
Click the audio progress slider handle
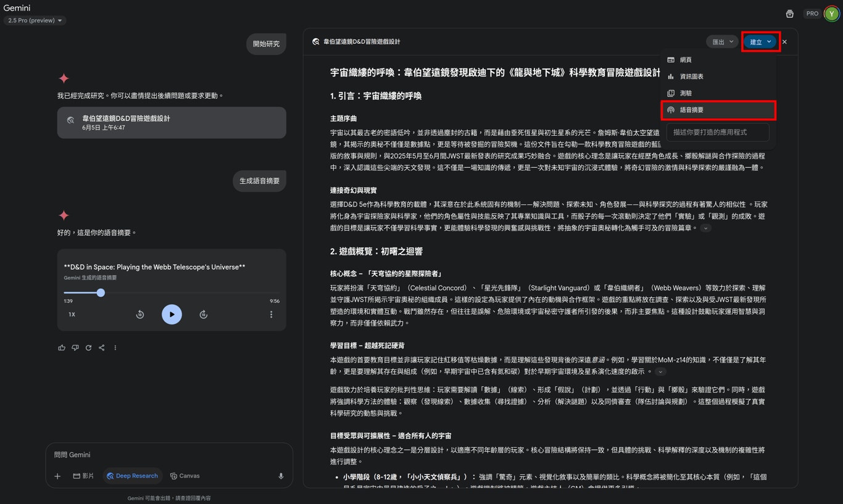101,293
